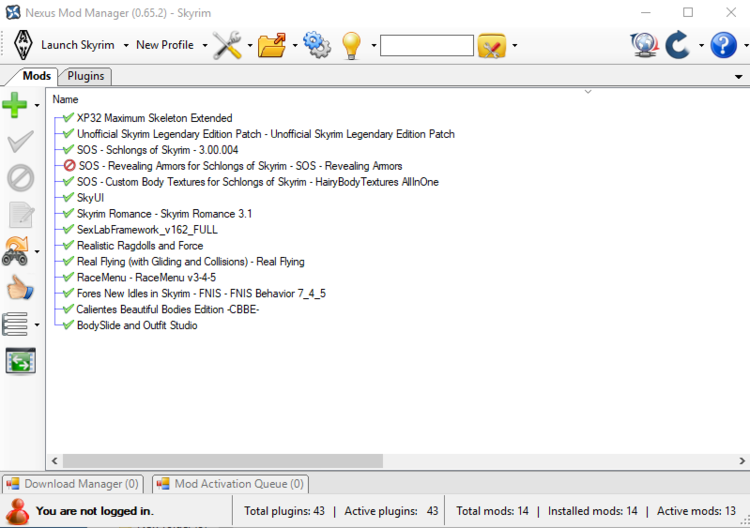Expand the New Profile dropdown arrow
The width and height of the screenshot is (750, 528).
point(205,45)
